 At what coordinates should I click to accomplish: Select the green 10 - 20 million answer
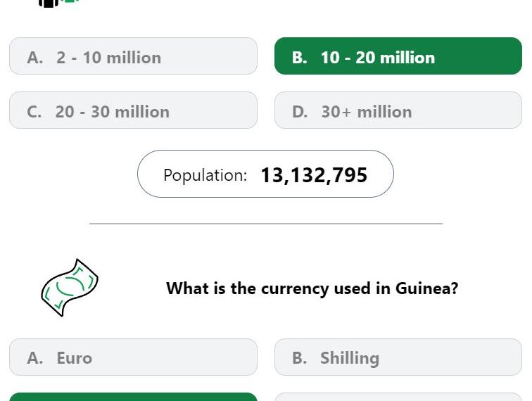point(398,56)
